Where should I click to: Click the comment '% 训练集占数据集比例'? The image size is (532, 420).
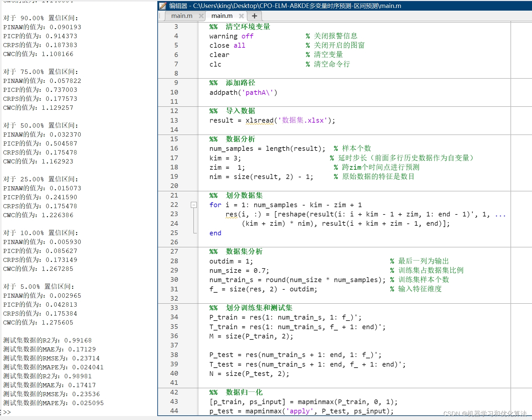point(427,270)
